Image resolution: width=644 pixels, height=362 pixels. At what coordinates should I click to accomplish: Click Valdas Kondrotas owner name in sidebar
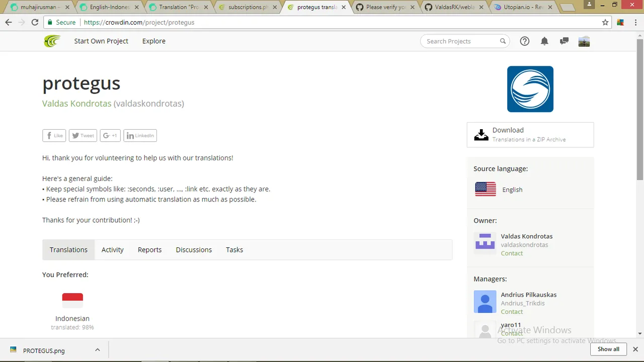click(x=527, y=236)
